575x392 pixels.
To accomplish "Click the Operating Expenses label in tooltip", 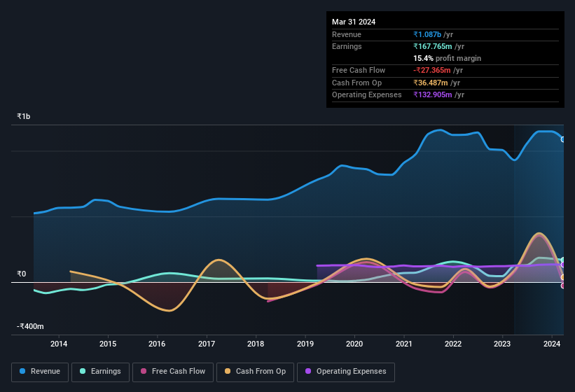I will (x=367, y=95).
